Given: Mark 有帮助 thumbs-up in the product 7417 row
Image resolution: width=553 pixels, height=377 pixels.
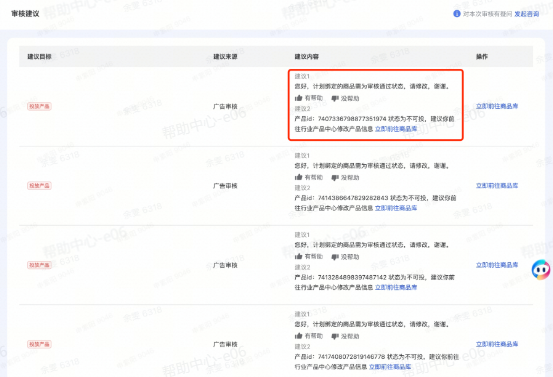Looking at the screenshot, I should click(309, 336).
